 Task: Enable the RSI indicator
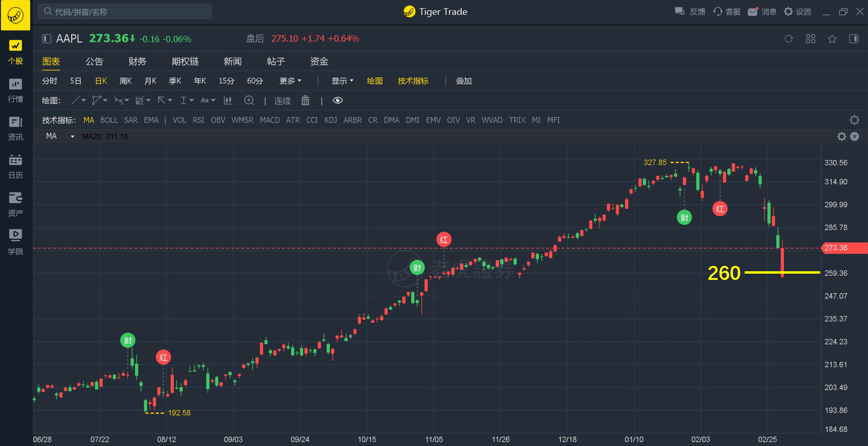(198, 120)
